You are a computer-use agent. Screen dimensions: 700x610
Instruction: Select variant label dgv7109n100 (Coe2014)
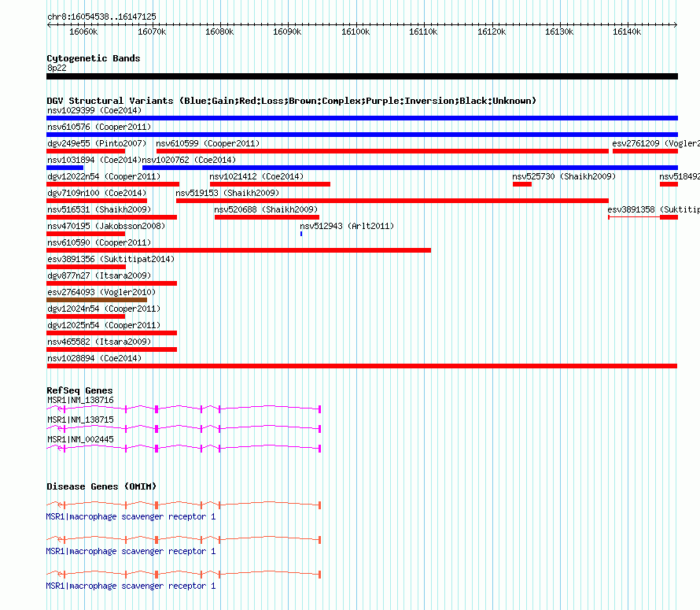pos(97,193)
